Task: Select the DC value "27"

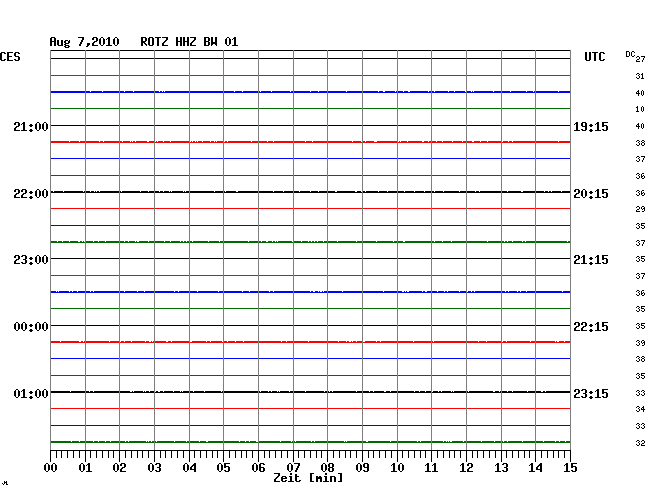Action: [640, 59]
